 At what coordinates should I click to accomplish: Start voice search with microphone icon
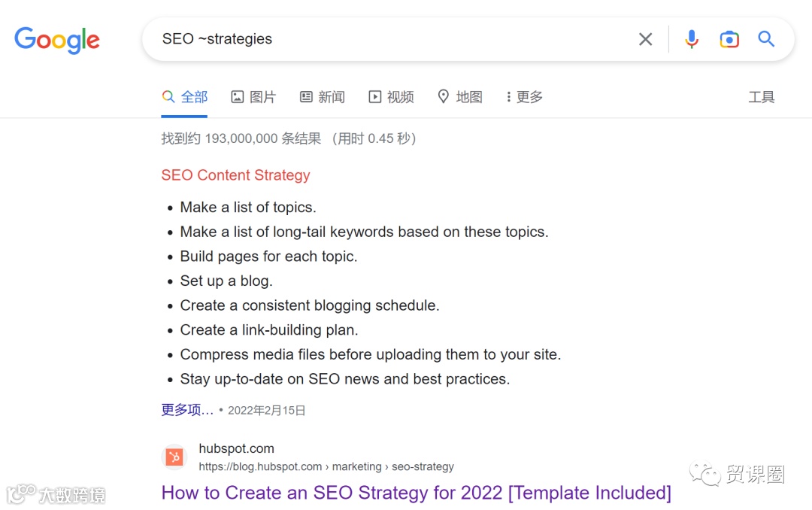pos(692,39)
